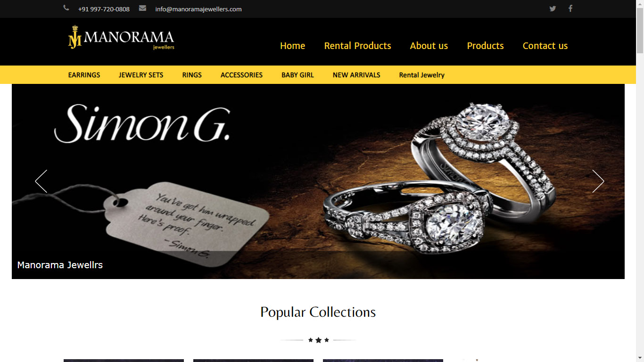This screenshot has width=644, height=362.
Task: Click the phone icon beside the number
Action: [66, 8]
